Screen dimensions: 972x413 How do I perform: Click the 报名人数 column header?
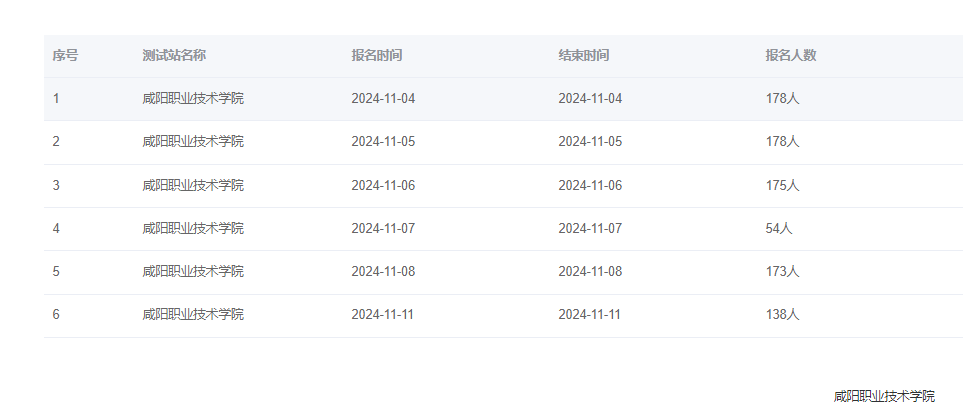(790, 56)
